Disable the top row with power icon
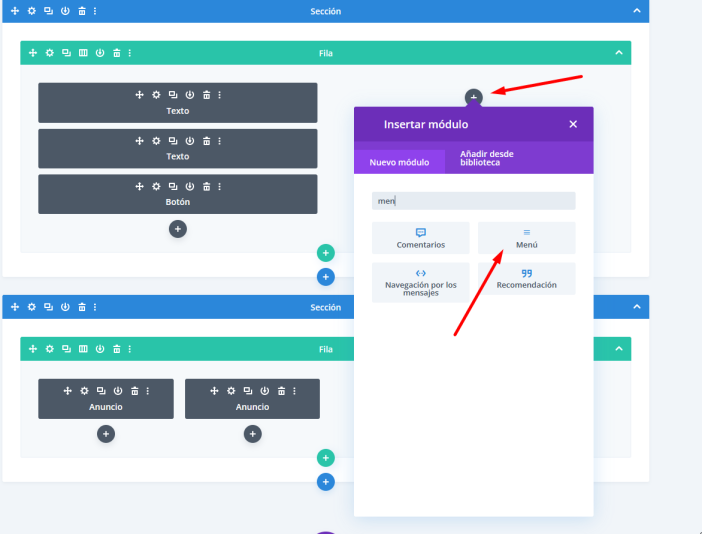This screenshot has width=702, height=534. coord(100,53)
